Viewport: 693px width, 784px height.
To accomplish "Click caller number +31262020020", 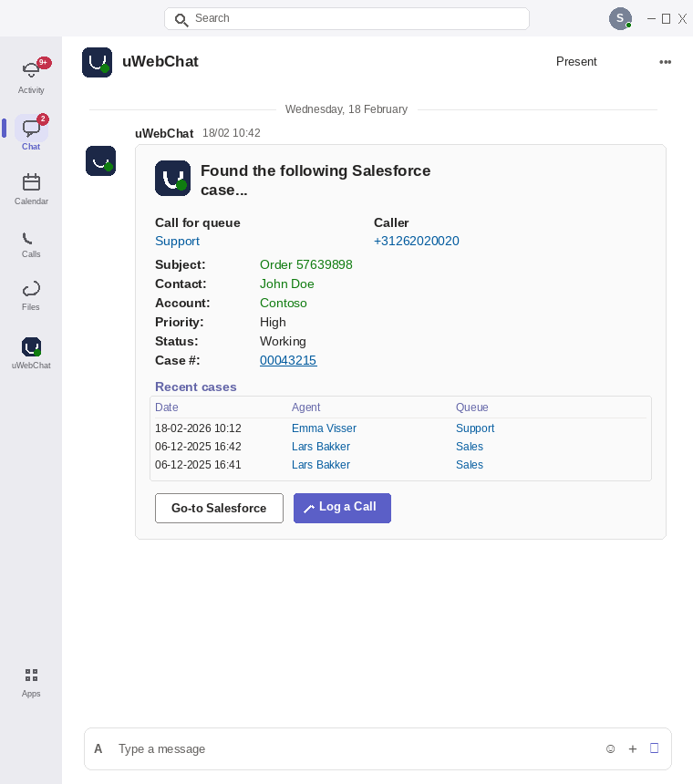I will tap(417, 241).
